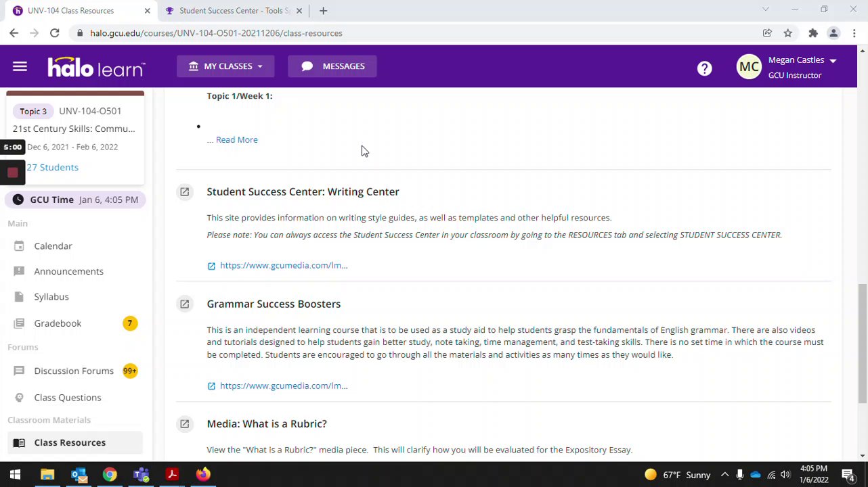Bookmark this page with star icon
868x487 pixels.
click(788, 33)
